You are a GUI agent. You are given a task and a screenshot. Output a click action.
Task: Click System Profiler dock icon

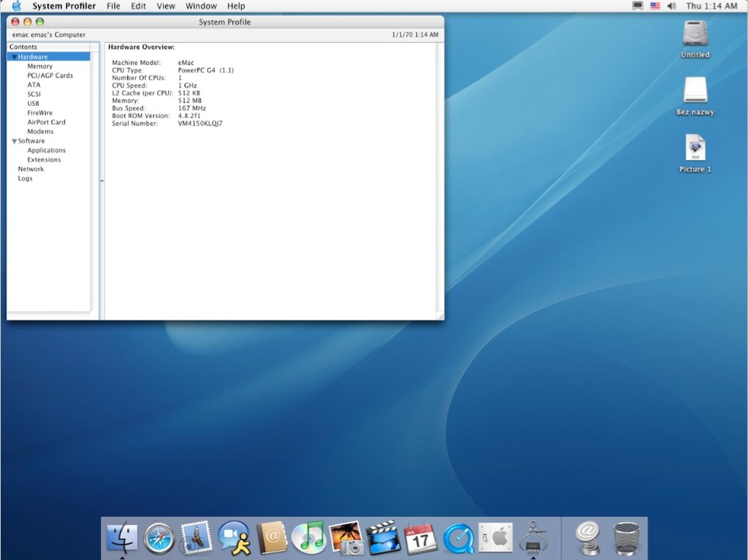click(533, 538)
